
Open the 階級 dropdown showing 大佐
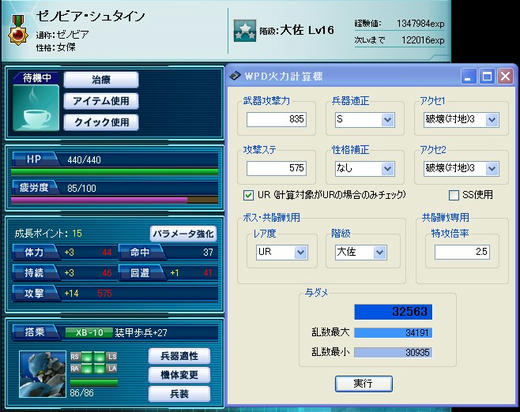(361, 252)
